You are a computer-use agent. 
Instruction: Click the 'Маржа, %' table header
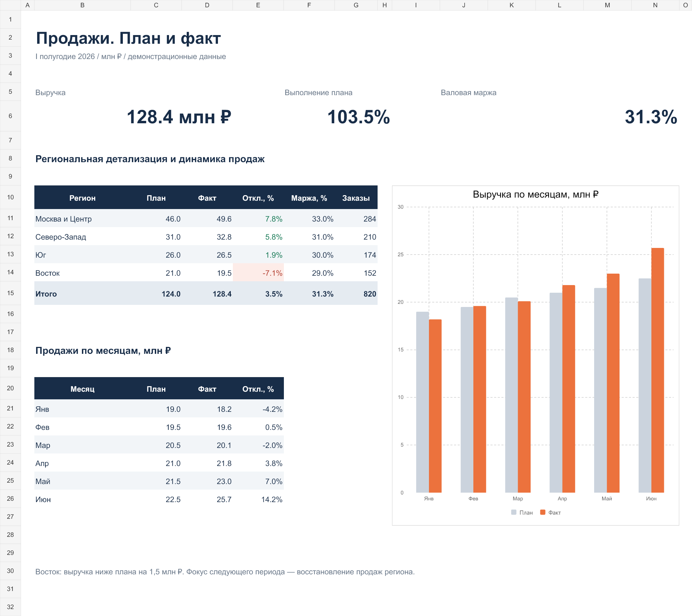(x=309, y=198)
